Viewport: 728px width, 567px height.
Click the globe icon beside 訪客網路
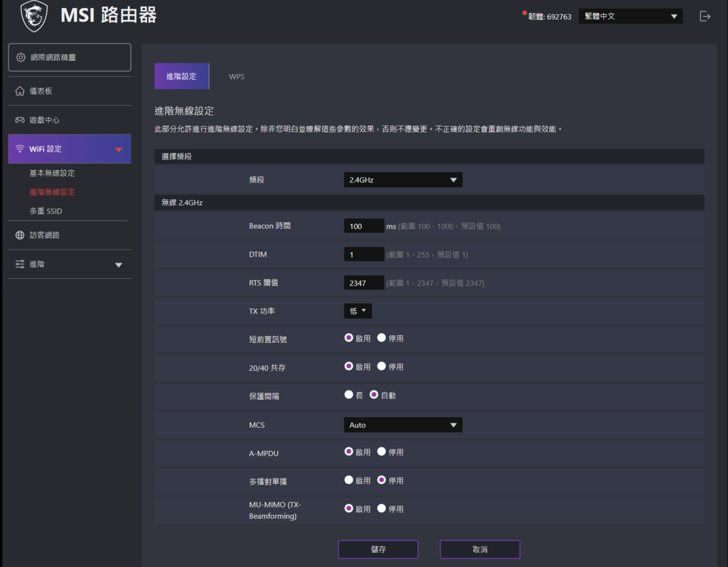19,235
